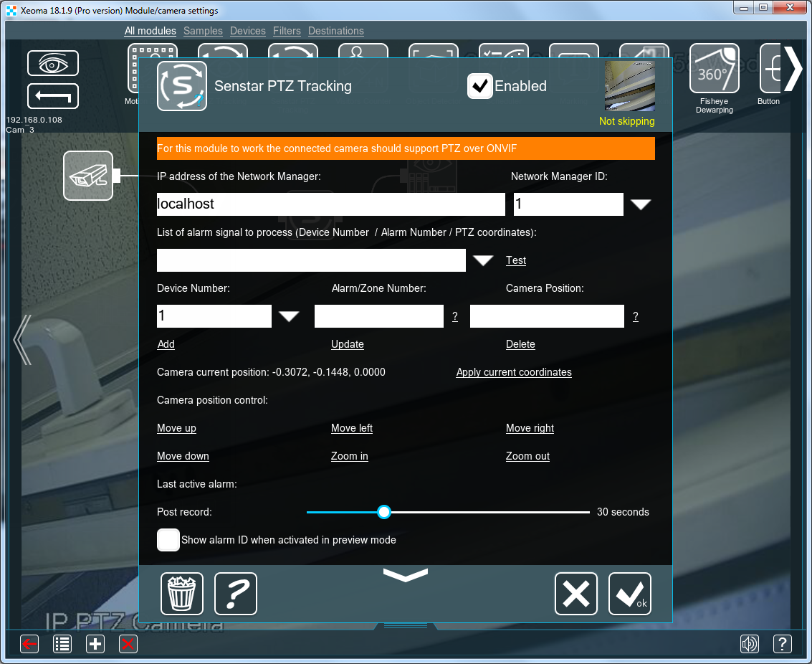Enable Show alarm ID in preview mode
This screenshot has width=812, height=664.
point(168,540)
